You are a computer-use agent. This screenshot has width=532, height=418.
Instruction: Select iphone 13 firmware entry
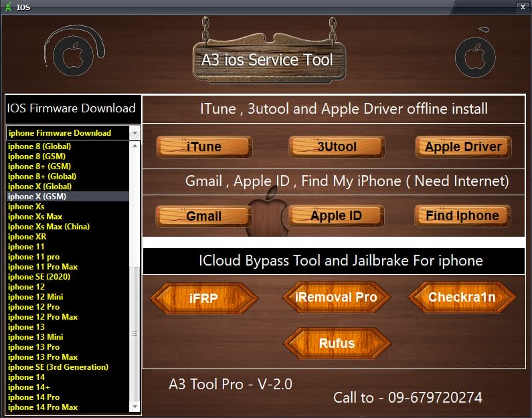[x=68, y=327]
